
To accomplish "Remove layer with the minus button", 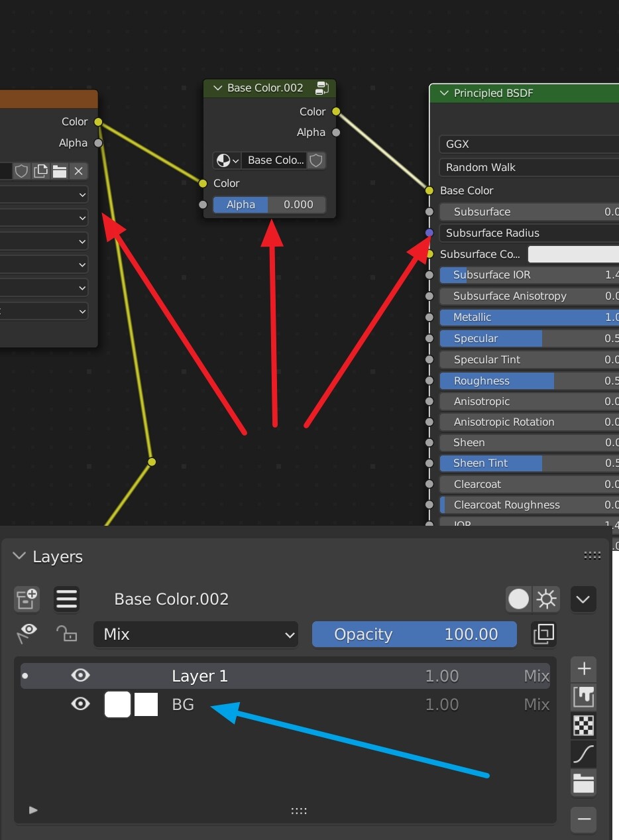I will point(583,819).
